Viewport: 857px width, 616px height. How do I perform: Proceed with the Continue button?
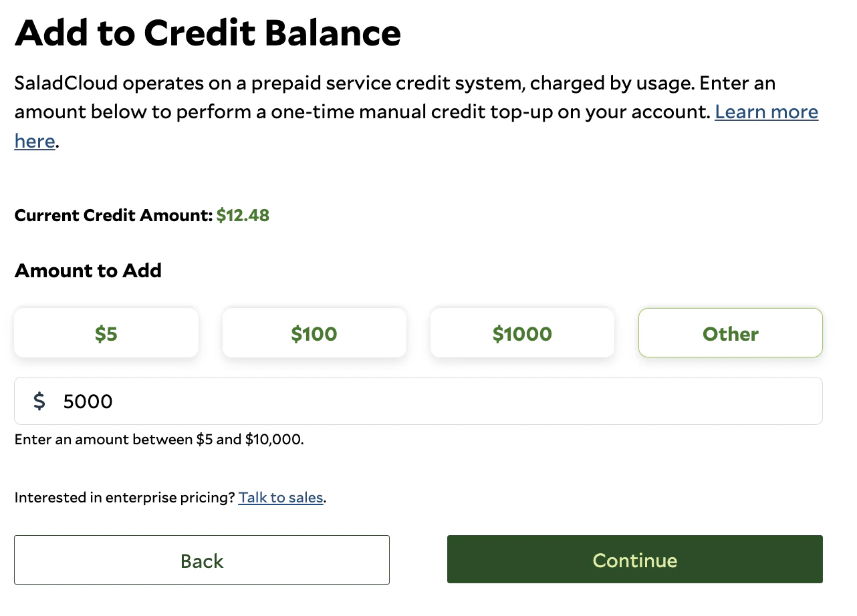click(635, 560)
